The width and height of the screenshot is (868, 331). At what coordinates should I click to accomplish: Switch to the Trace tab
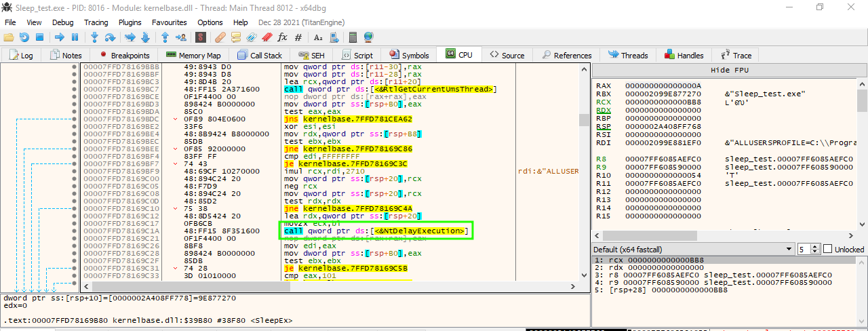(736, 56)
